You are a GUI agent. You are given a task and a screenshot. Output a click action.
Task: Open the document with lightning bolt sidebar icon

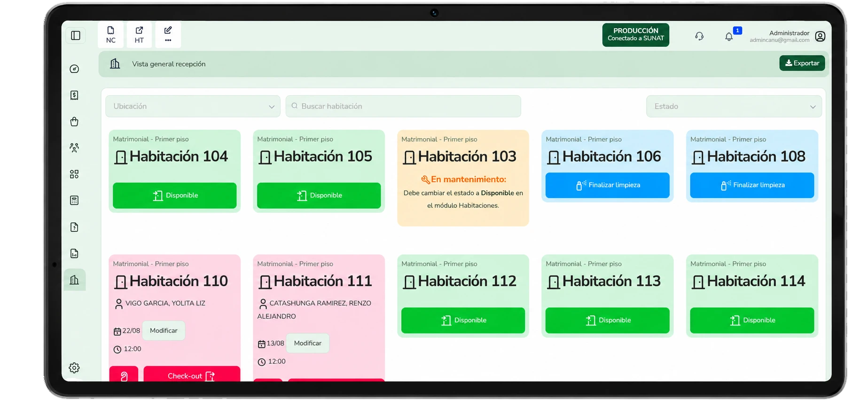pos(74,227)
